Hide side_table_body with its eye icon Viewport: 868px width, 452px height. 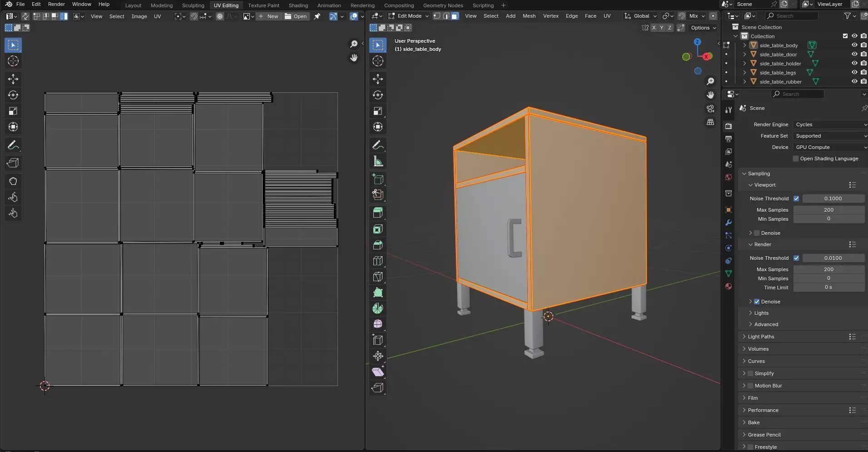click(854, 45)
